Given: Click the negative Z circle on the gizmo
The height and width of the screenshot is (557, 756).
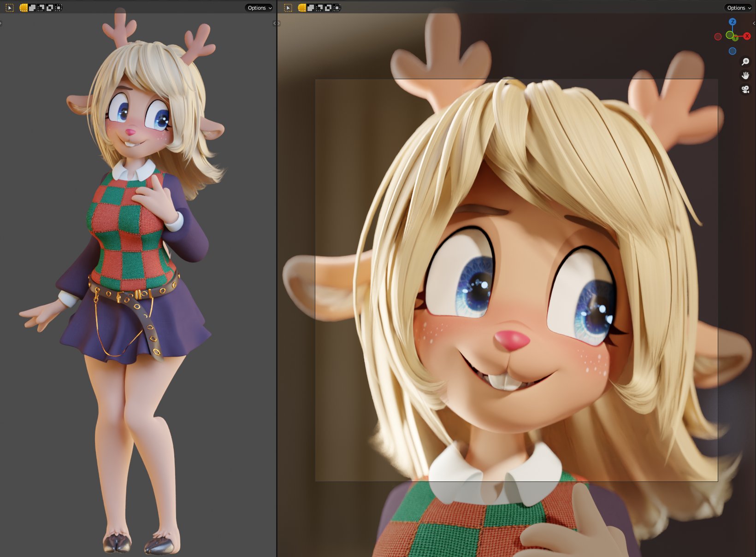Looking at the screenshot, I should (732, 51).
